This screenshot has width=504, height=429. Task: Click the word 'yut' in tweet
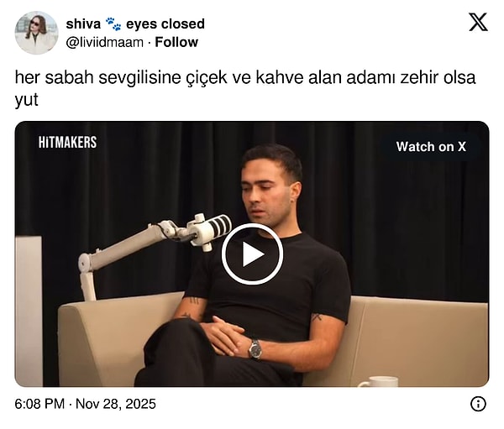click(26, 100)
